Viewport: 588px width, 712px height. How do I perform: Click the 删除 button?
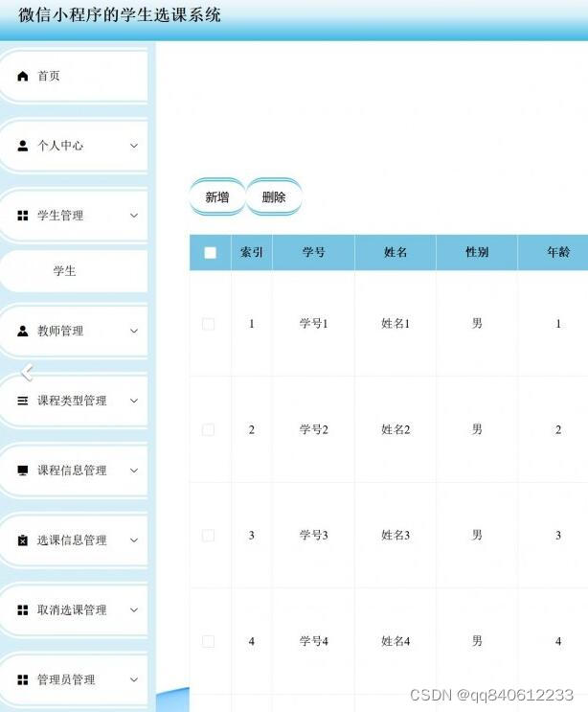[274, 197]
